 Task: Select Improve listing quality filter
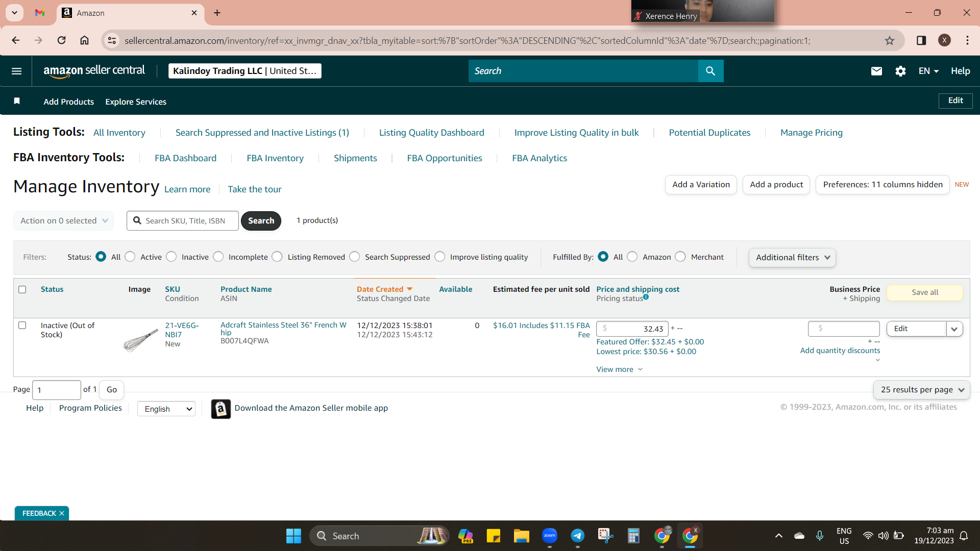[x=440, y=257]
